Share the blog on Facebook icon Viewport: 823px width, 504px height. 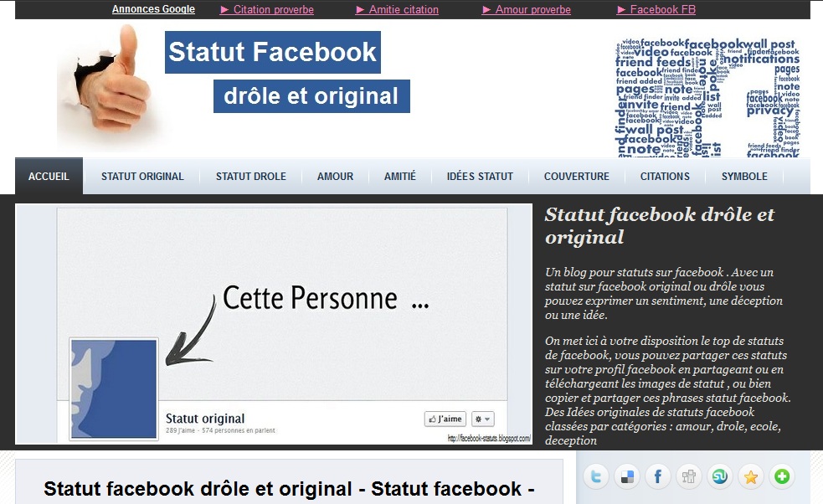(x=658, y=476)
